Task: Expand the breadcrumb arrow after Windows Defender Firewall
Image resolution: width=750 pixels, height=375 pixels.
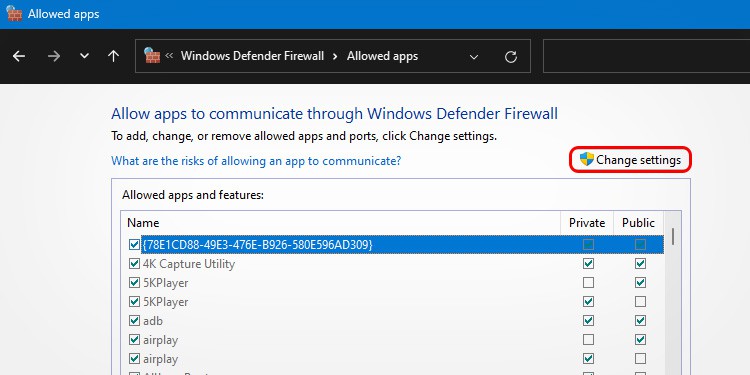Action: pos(335,56)
